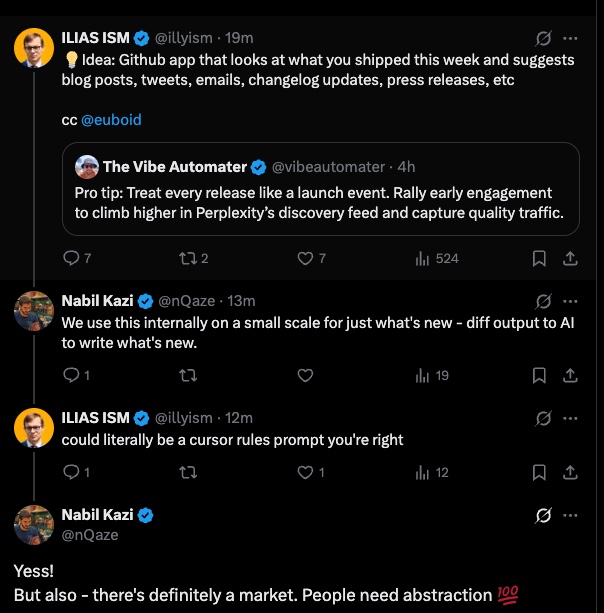Open more options on cursor rules reply

[570, 417]
